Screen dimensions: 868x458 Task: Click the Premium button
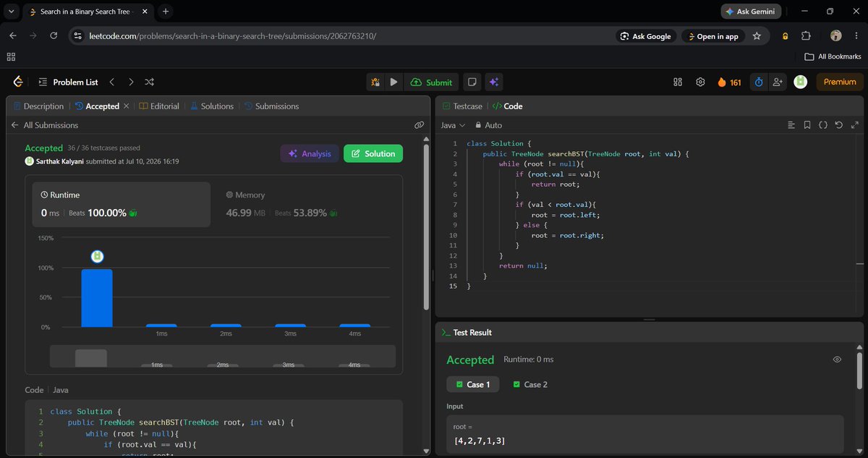(x=840, y=82)
